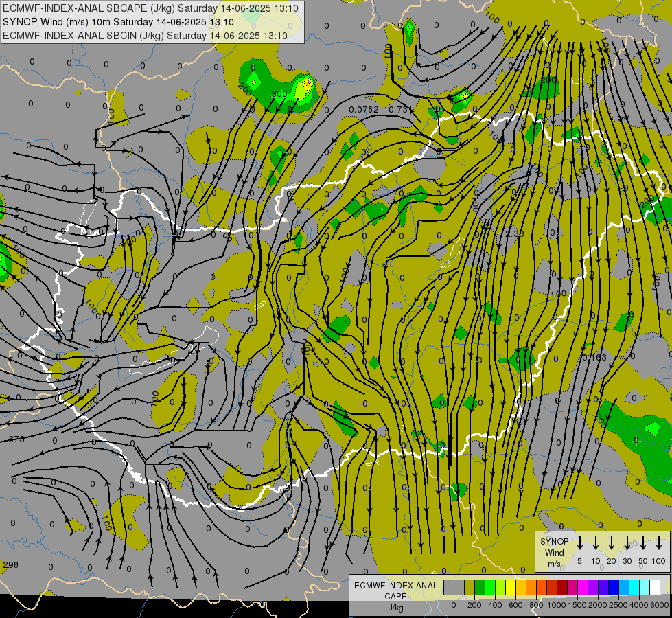Click 'ECMWF-INDEX-ANAL' label in the color legend
The width and height of the screenshot is (672, 618).
(x=395, y=586)
